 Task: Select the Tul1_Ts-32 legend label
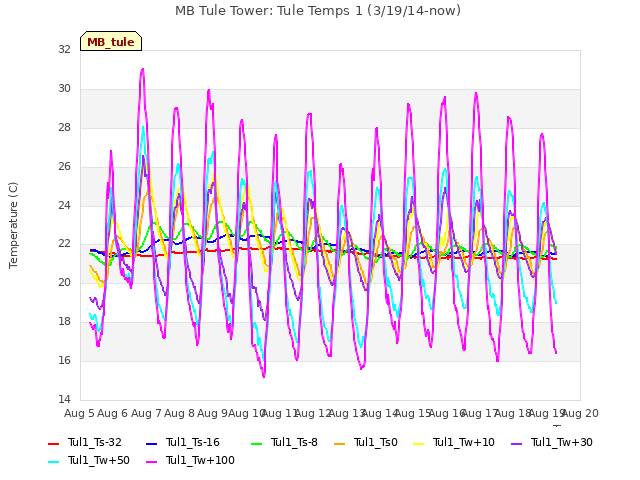[95, 442]
